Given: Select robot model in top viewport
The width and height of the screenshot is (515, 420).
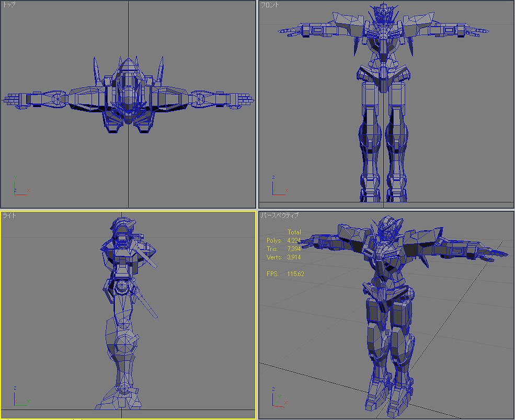Looking at the screenshot, I should [128, 95].
